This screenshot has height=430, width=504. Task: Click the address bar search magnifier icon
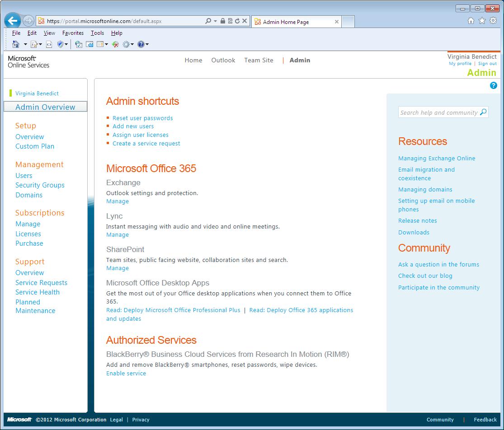point(208,21)
